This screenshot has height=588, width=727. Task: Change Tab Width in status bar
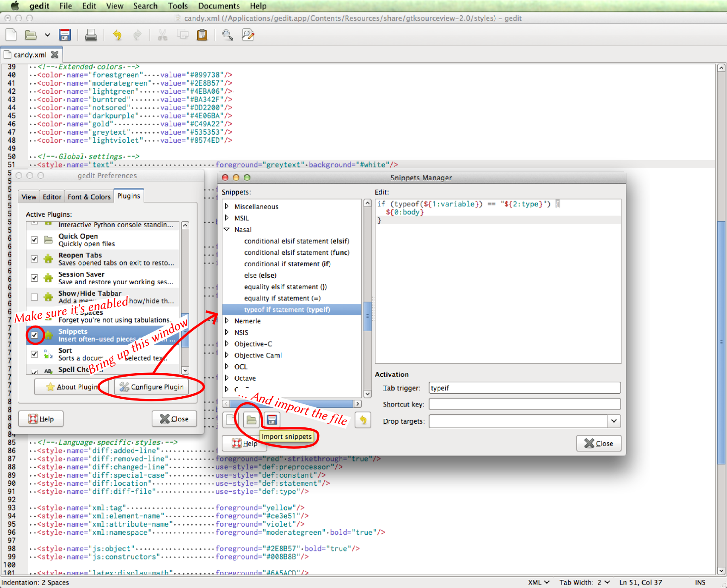click(x=585, y=582)
